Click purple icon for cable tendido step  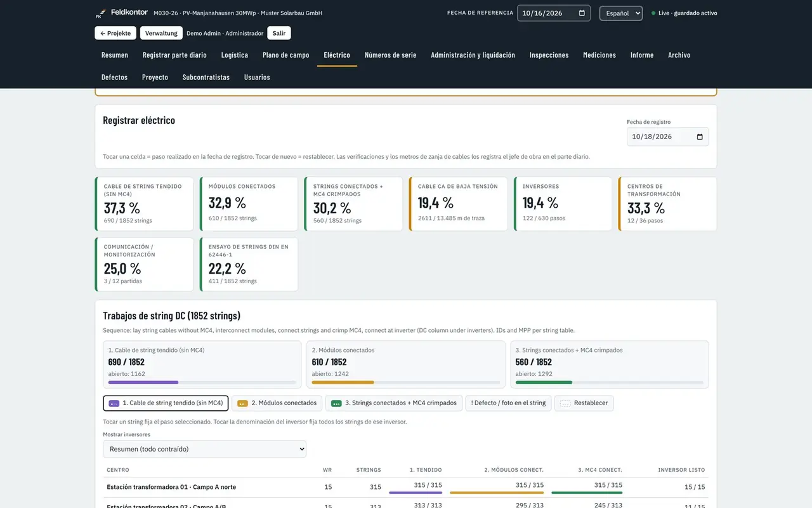click(114, 403)
